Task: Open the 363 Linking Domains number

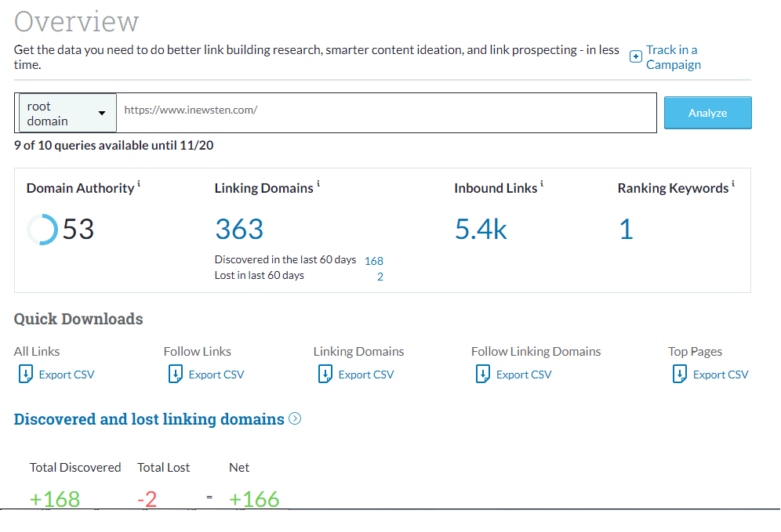Action: (x=239, y=230)
